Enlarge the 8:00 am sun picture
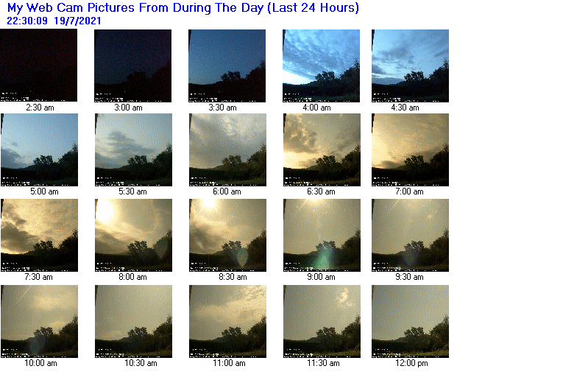 coord(133,235)
